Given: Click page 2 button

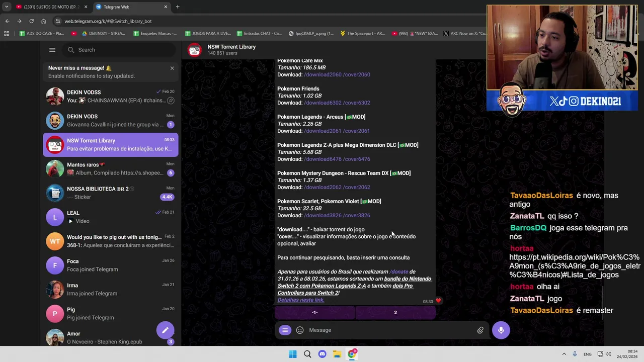Looking at the screenshot, I should (395, 313).
